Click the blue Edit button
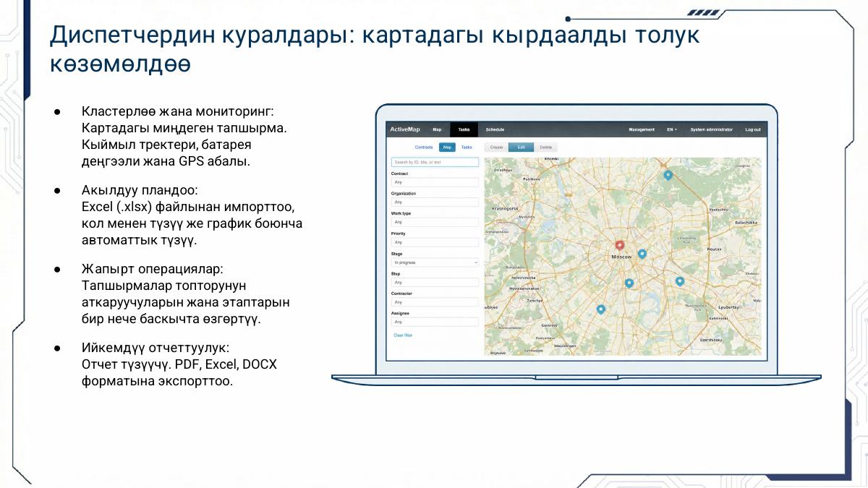 [x=521, y=147]
